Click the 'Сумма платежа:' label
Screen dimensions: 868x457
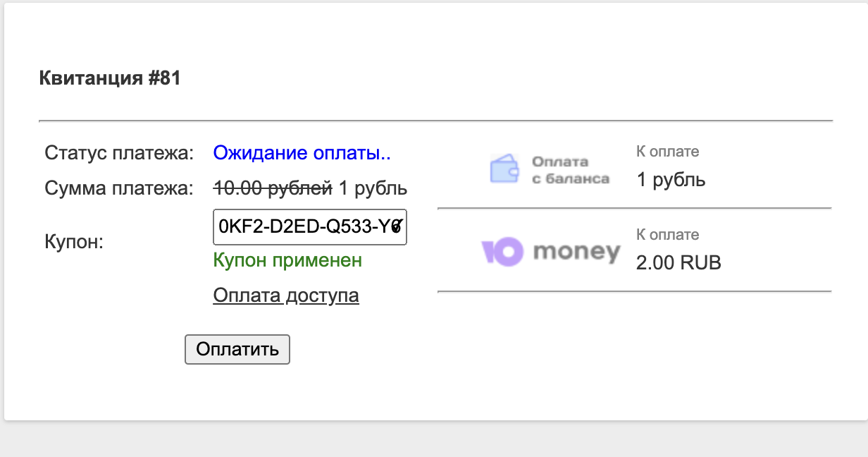click(x=119, y=189)
